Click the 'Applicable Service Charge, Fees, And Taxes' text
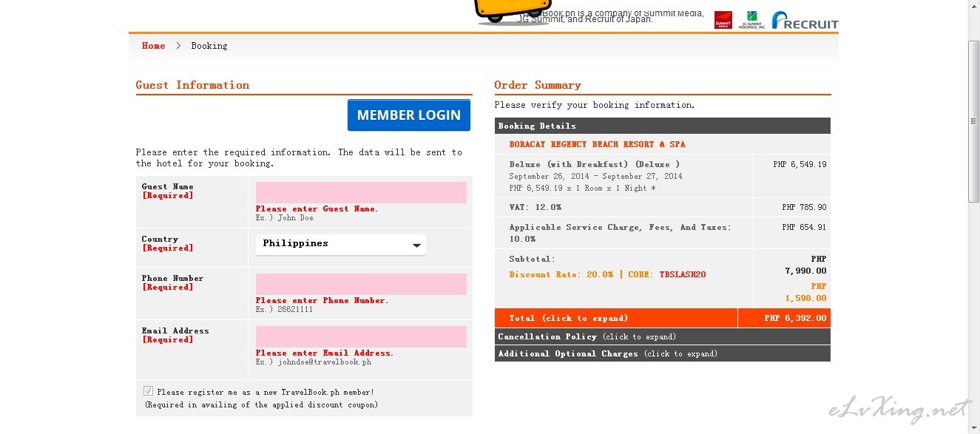980x434 pixels. 620,233
